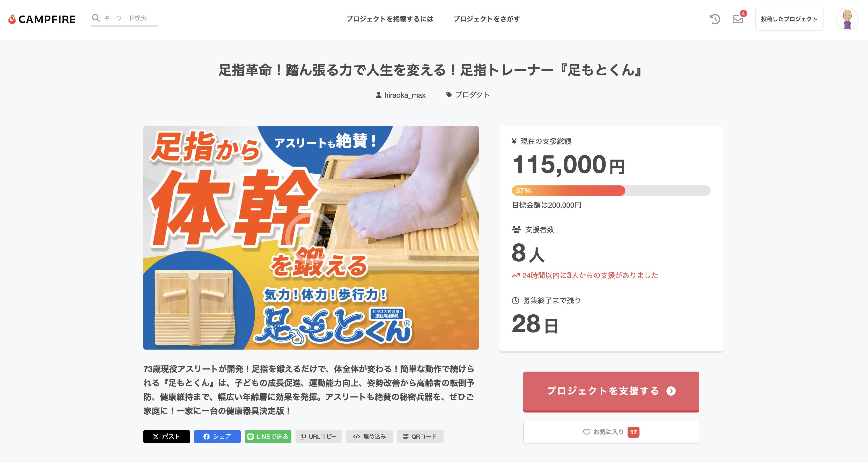Open the hiraoka_max owner profile link
The image size is (868, 463).
(401, 95)
